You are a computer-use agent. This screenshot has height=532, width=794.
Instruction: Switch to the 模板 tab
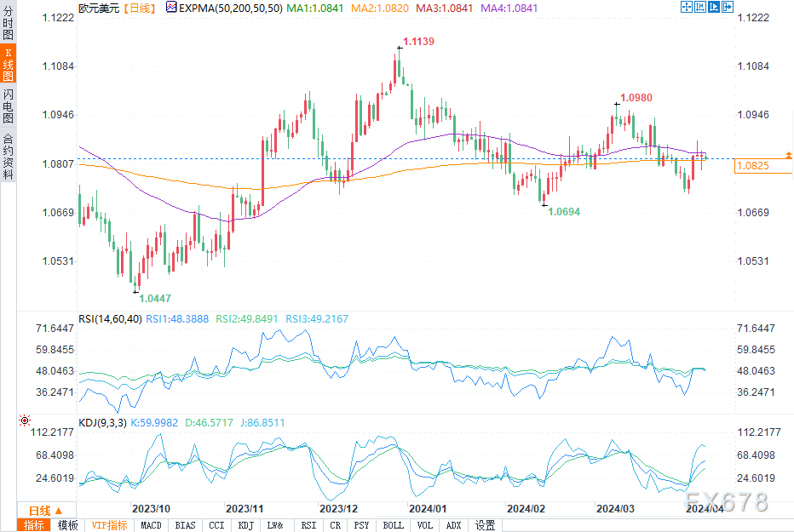pos(68,525)
